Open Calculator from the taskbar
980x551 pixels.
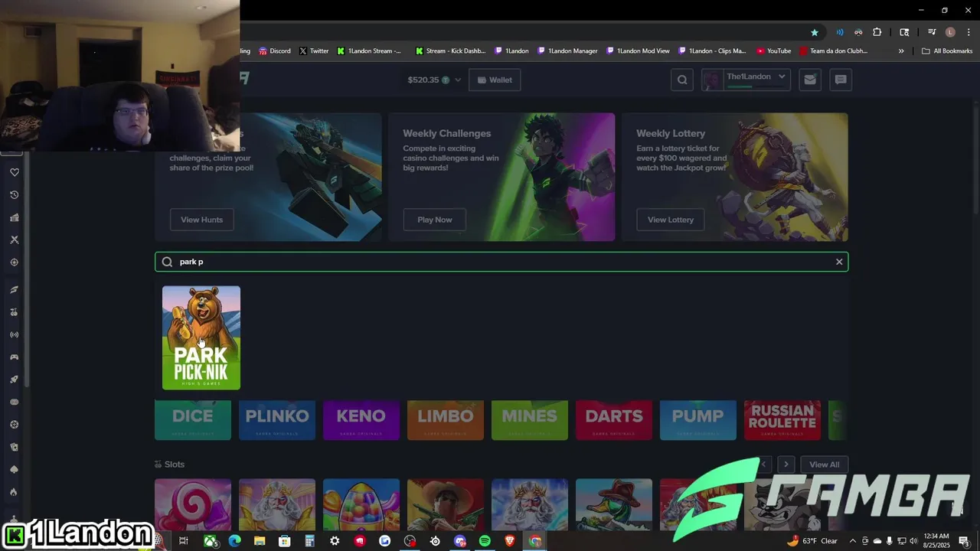(309, 541)
